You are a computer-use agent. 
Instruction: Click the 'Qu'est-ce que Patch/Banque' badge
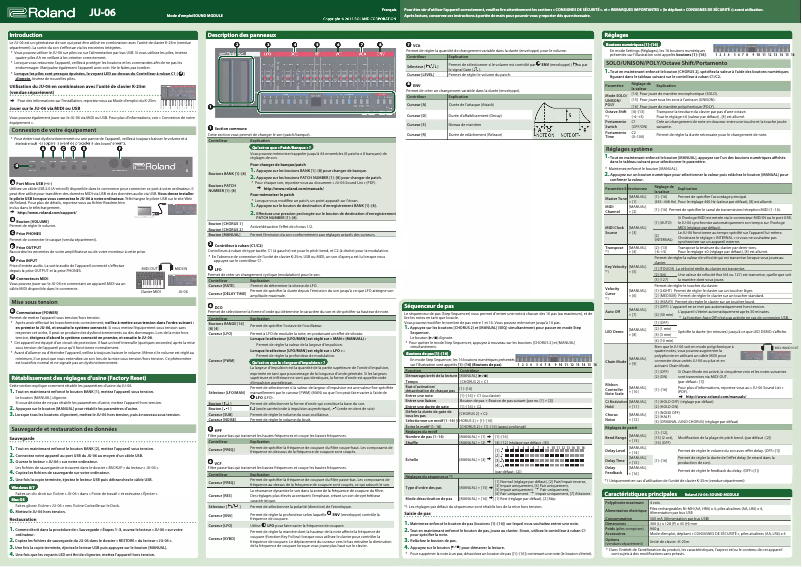coord(281,147)
